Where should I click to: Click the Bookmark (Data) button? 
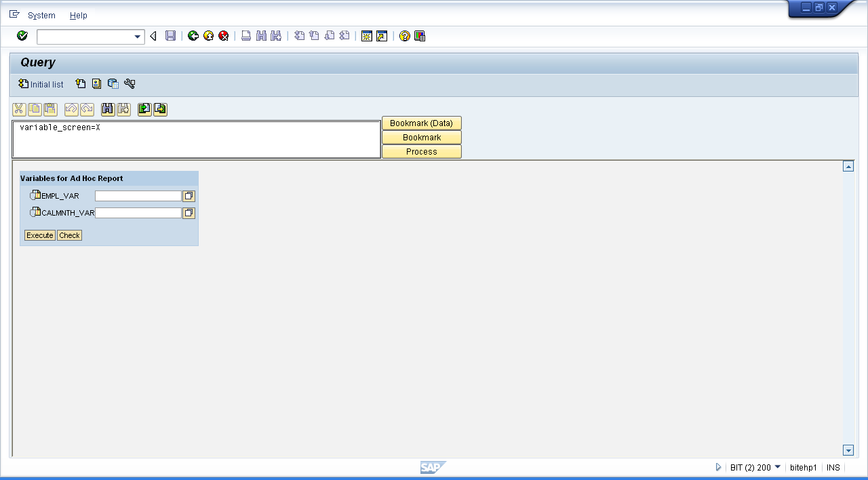[x=422, y=123]
